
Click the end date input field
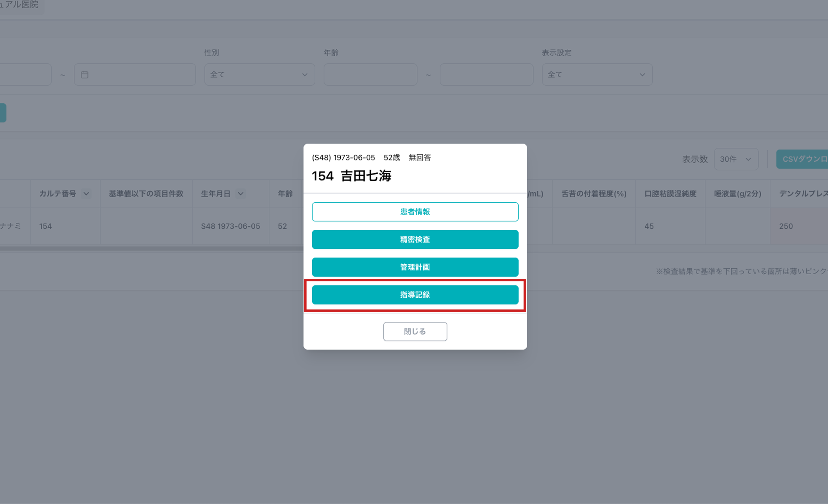(x=135, y=75)
